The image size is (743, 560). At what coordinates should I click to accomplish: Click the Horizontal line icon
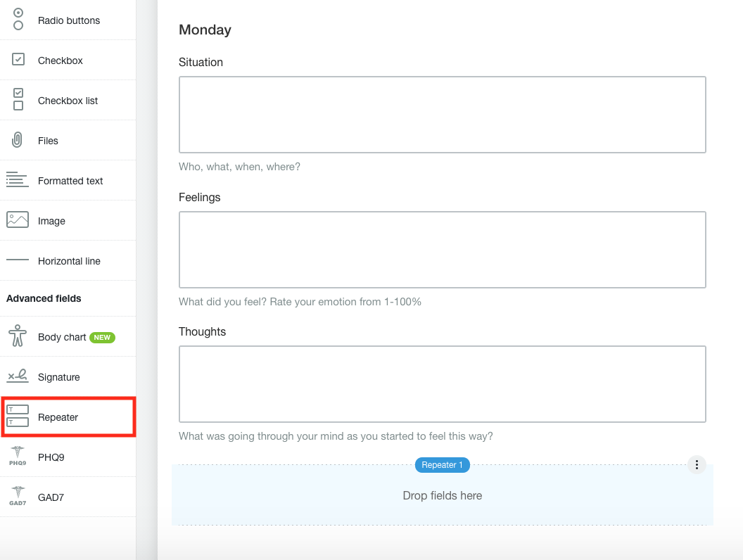click(18, 260)
